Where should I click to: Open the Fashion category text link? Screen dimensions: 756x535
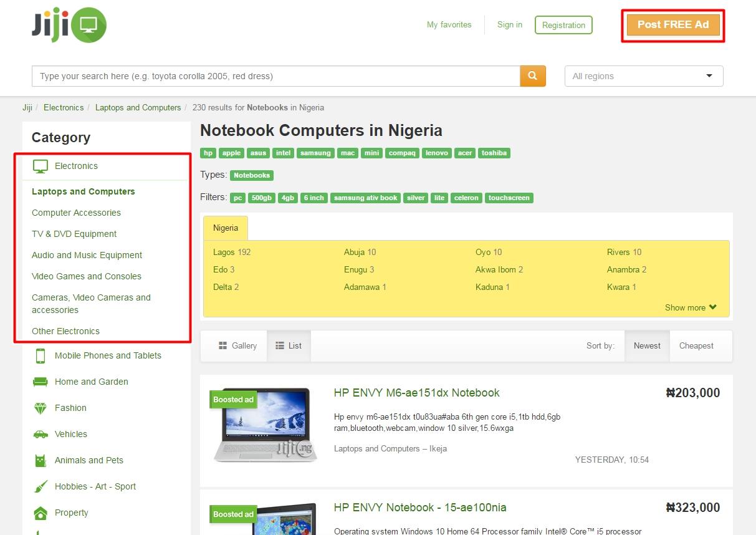coord(70,408)
